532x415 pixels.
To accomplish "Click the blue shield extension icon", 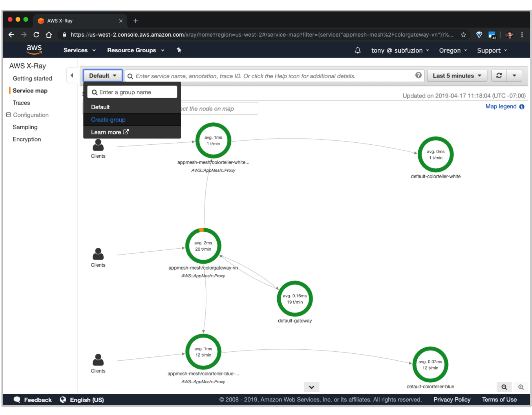I will (x=479, y=35).
